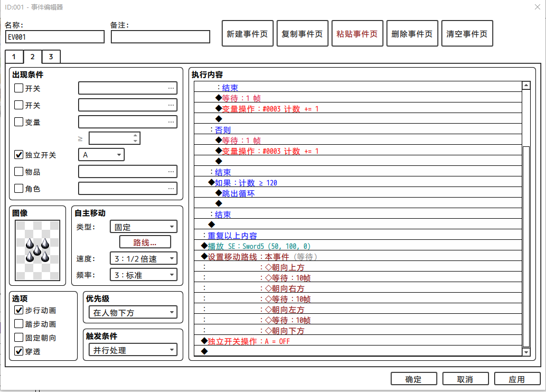
Task: Enable the 角色 condition checkbox
Action: pos(18,189)
